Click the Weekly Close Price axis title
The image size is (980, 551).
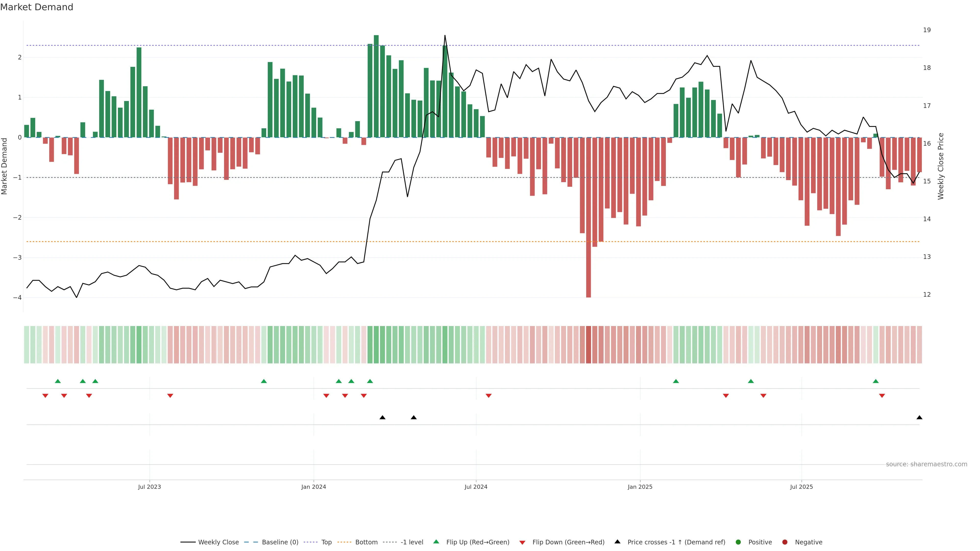940,166
